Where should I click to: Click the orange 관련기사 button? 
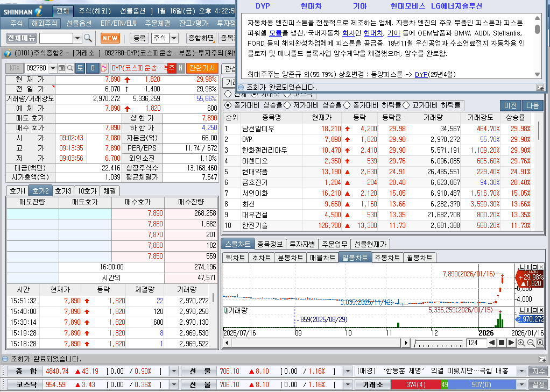pos(202,68)
